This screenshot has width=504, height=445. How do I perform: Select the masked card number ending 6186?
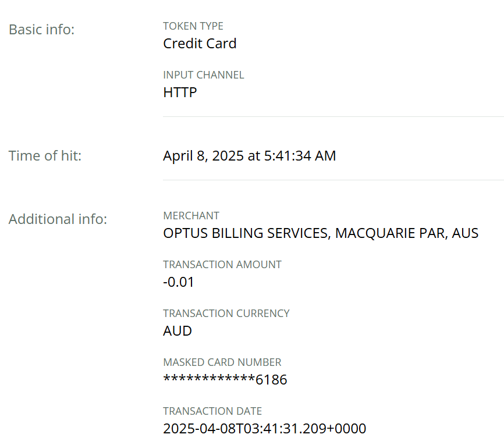coord(225,380)
